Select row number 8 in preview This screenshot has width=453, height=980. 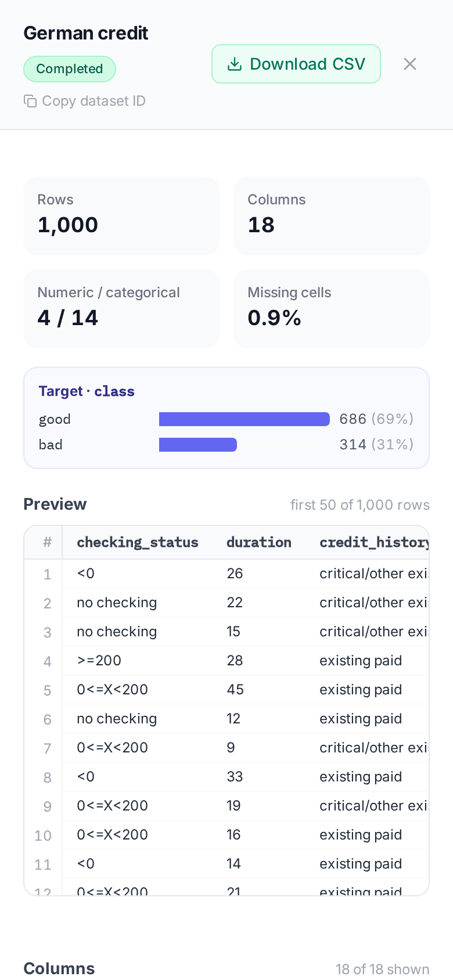pyautogui.click(x=48, y=777)
